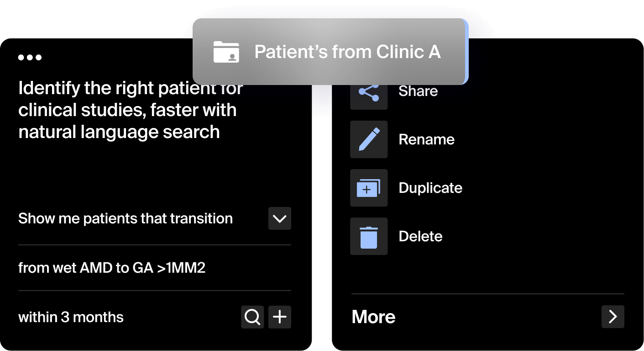Image resolution: width=644 pixels, height=351 pixels.
Task: Click the plus icon to add a query
Action: coord(279,317)
